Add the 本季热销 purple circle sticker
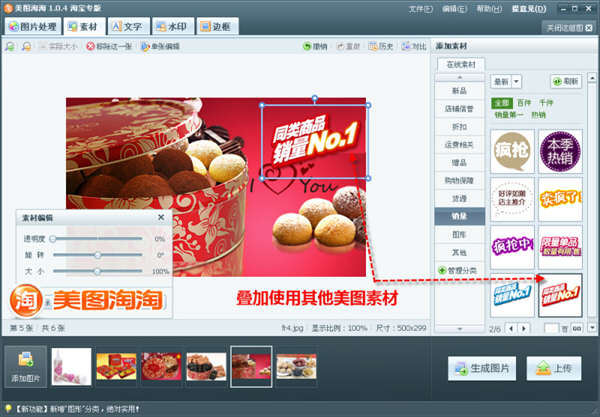The image size is (600, 417). 560,151
